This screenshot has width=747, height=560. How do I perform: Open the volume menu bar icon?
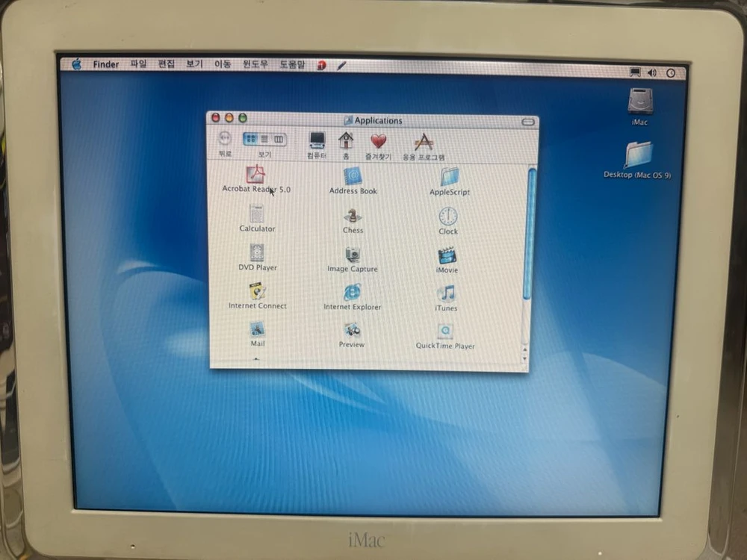coord(652,72)
